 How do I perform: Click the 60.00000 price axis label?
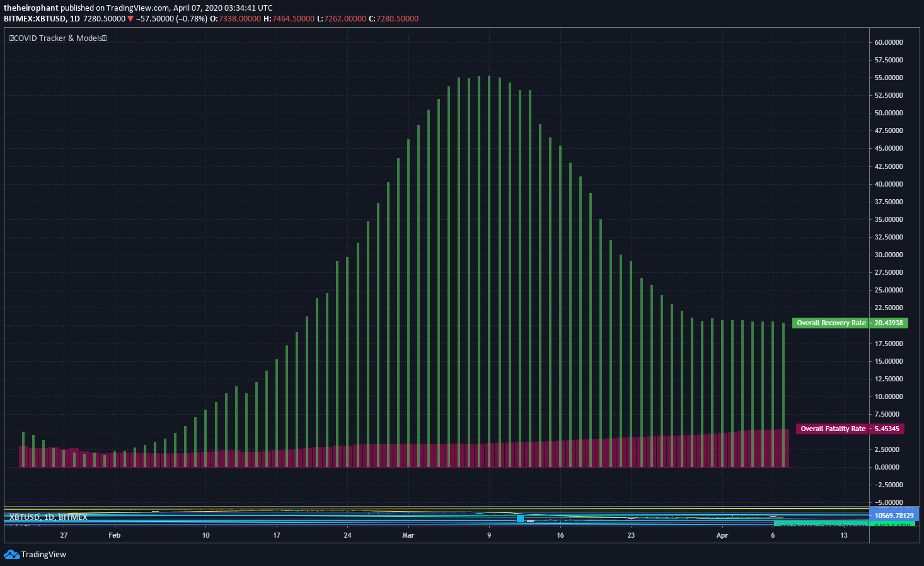tap(889, 42)
